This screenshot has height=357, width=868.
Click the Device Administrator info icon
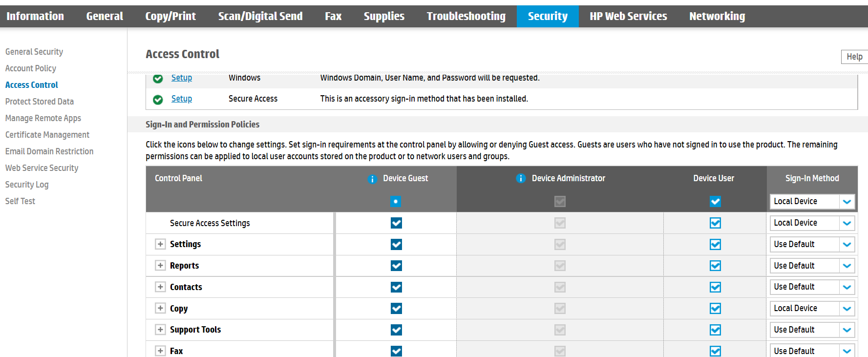point(521,178)
